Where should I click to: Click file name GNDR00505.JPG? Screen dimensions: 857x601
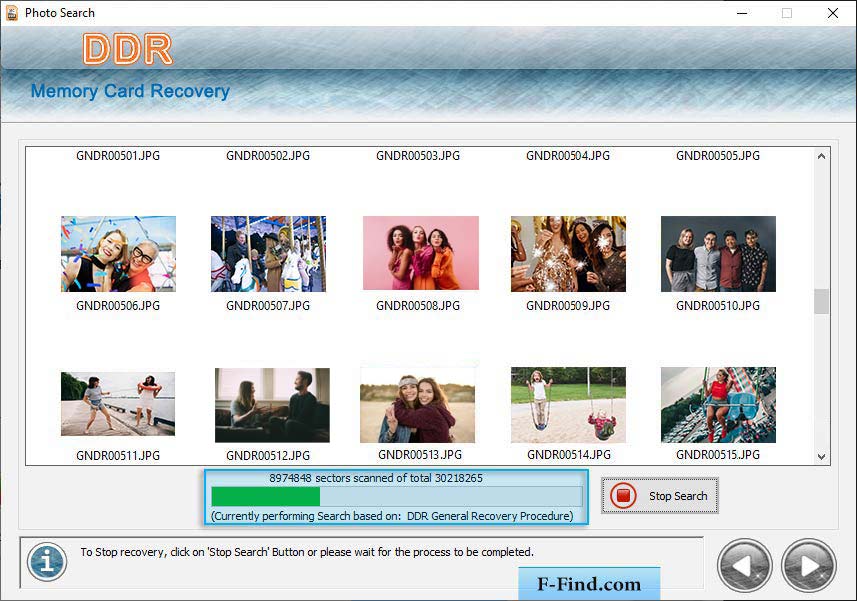[x=718, y=156]
